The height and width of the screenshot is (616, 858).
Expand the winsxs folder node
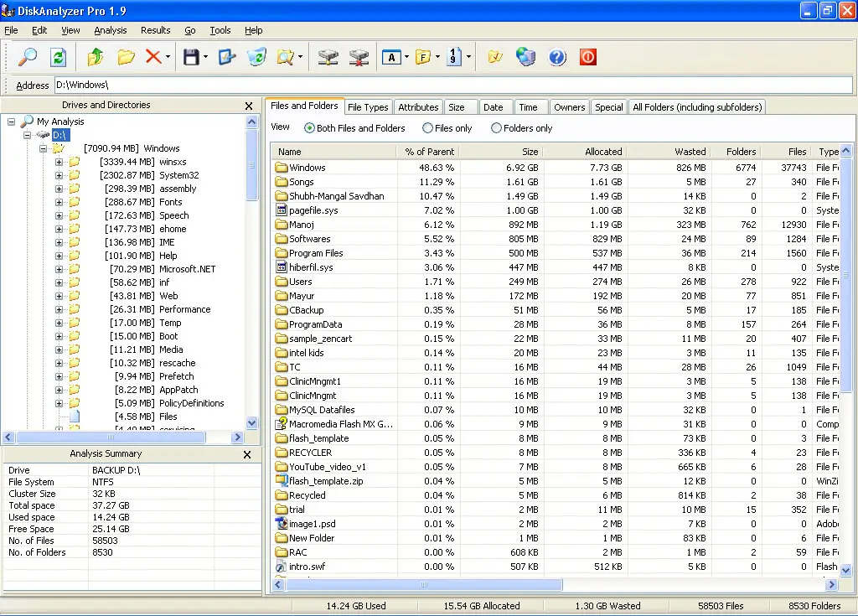pos(59,162)
